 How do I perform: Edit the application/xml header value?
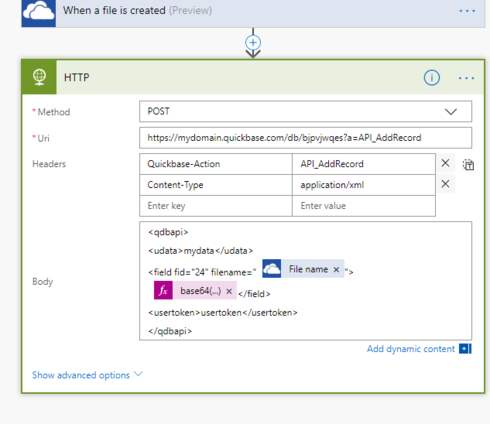tap(364, 185)
